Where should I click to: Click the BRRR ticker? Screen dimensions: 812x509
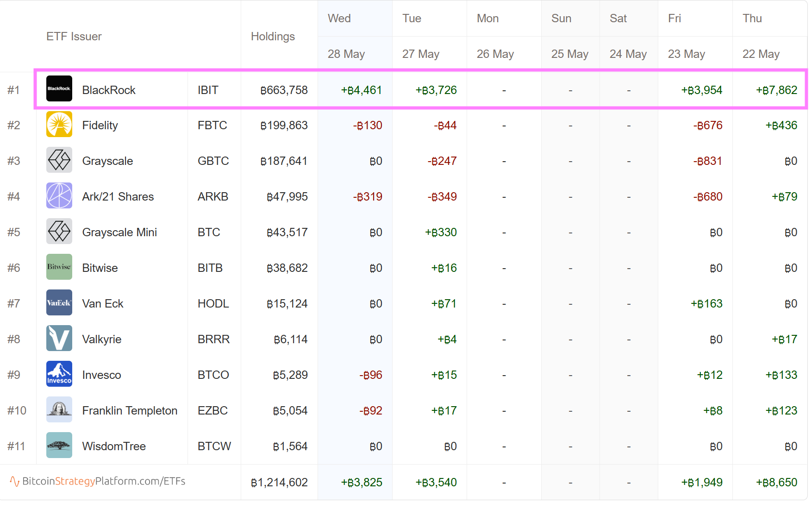[x=213, y=339]
